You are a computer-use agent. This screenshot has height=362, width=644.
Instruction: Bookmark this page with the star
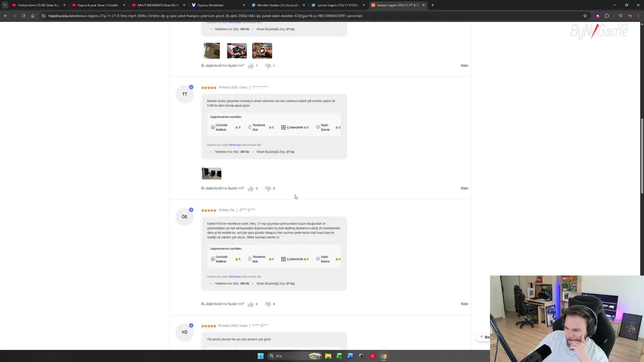pos(585,16)
